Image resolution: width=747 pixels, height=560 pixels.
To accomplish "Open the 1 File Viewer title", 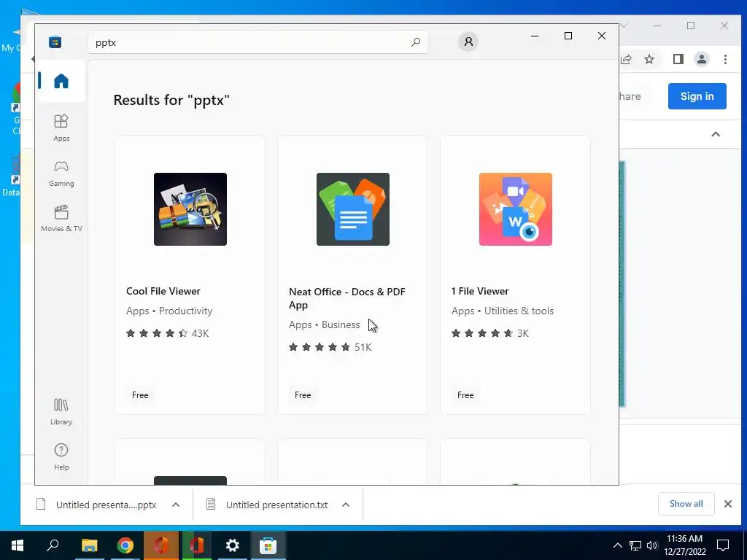I will [x=480, y=291].
